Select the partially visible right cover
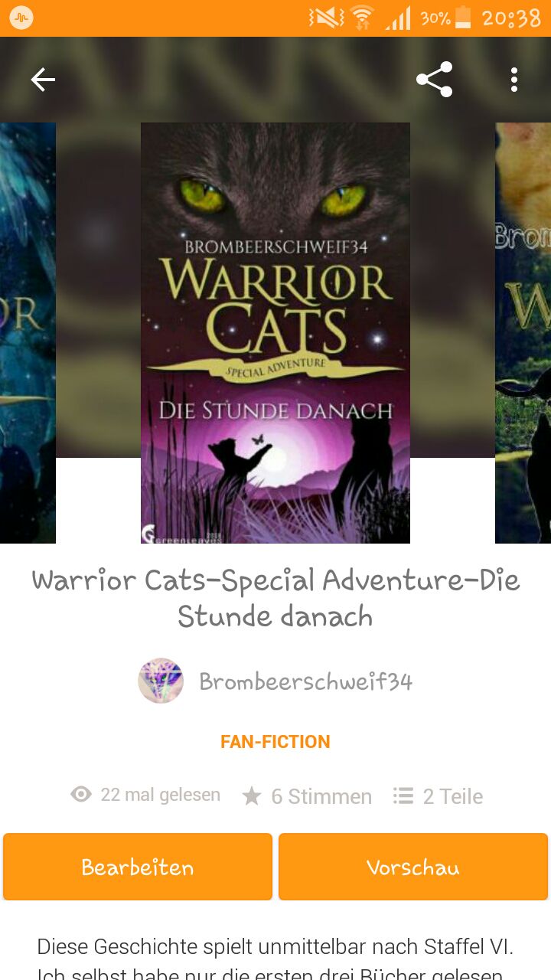 (x=523, y=333)
